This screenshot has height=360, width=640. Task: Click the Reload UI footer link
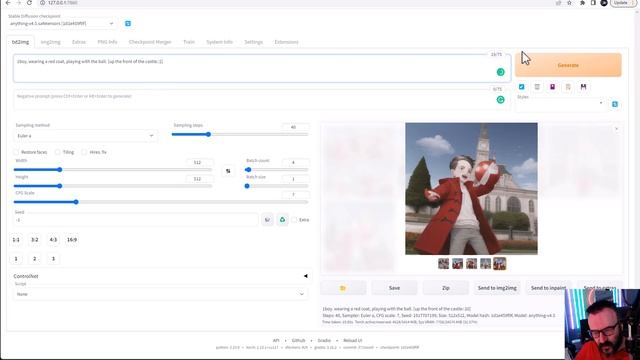point(353,340)
